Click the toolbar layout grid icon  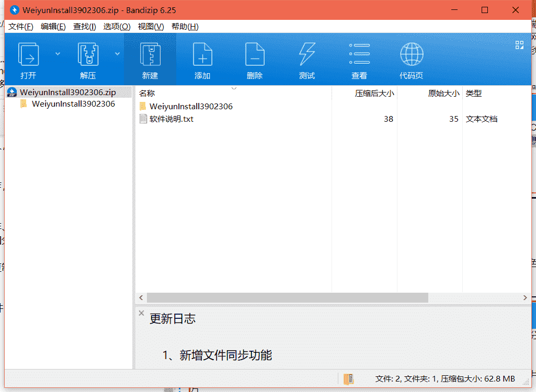pyautogui.click(x=519, y=45)
